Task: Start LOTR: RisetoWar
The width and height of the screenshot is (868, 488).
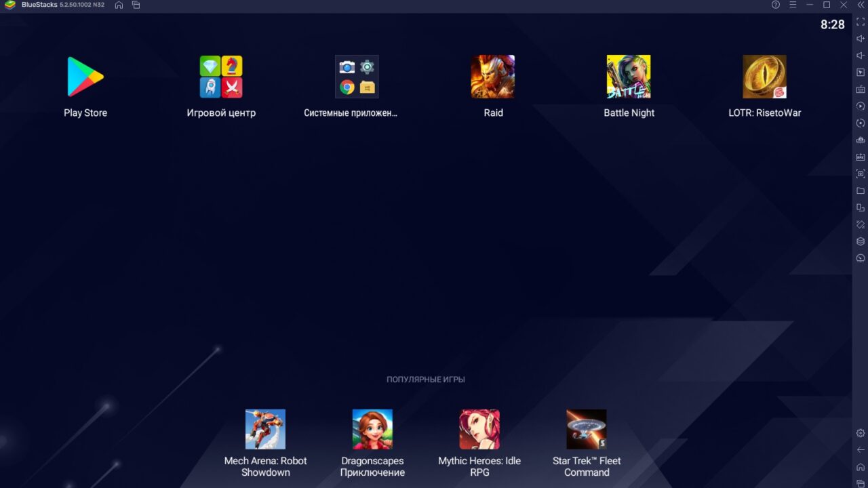Action: pos(764,76)
